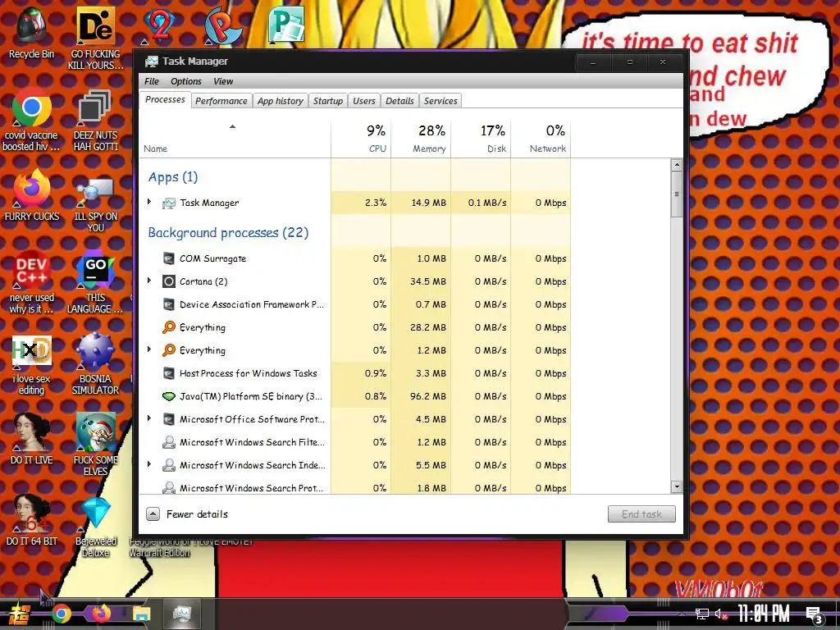Viewport: 840px width, 630px height.
Task: Click the process list scrollbar thumb
Action: [677, 194]
